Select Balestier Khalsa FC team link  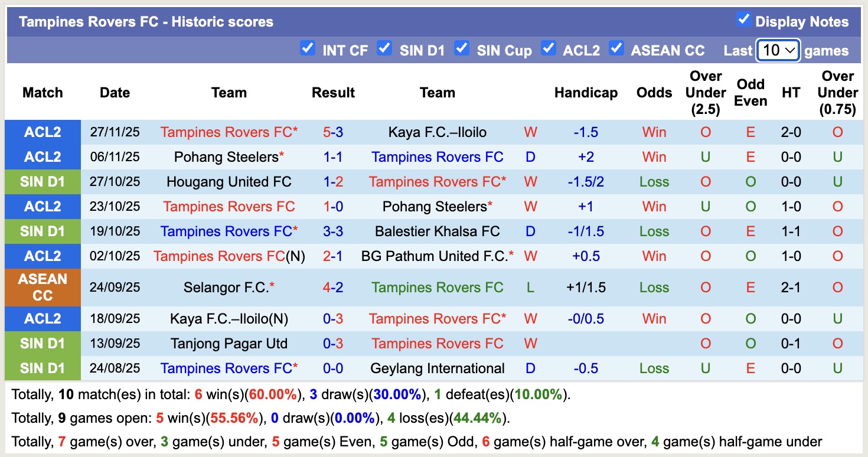tap(437, 231)
